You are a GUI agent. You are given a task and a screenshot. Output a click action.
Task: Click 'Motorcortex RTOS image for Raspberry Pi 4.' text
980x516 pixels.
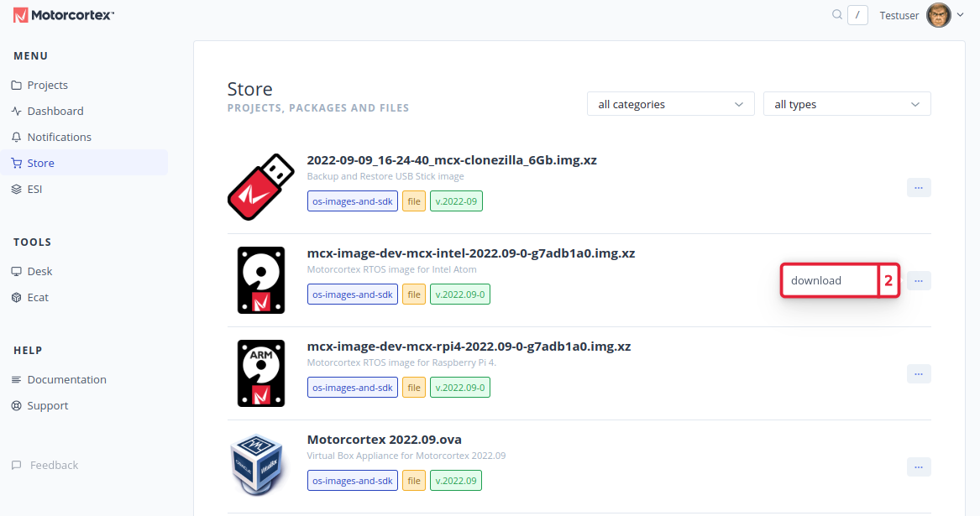(x=401, y=362)
